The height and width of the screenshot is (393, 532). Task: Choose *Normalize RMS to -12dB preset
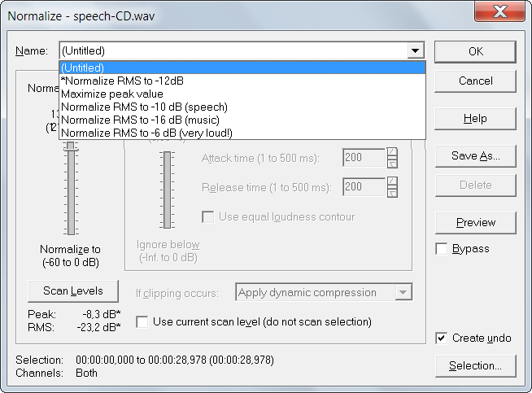tap(242, 81)
